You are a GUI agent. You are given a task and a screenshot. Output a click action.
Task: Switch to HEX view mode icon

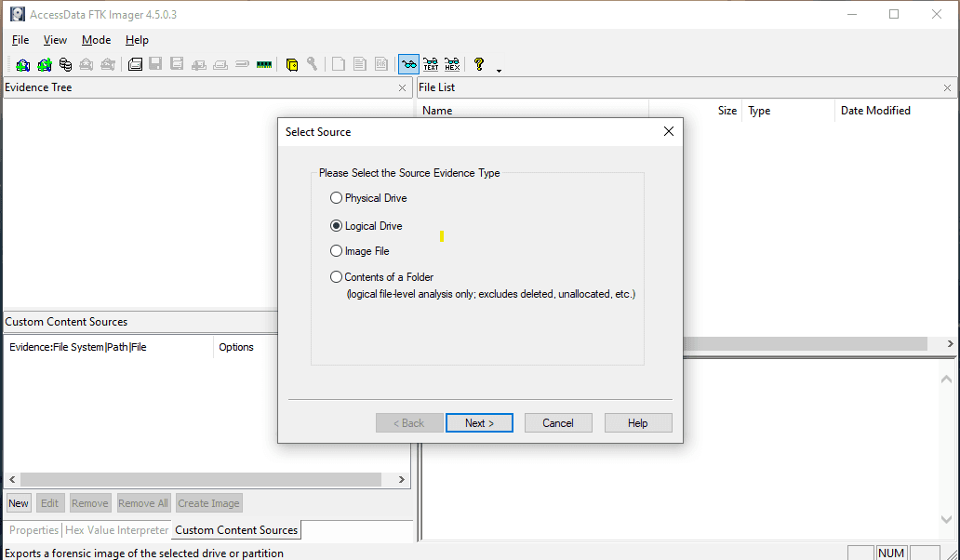click(x=452, y=63)
